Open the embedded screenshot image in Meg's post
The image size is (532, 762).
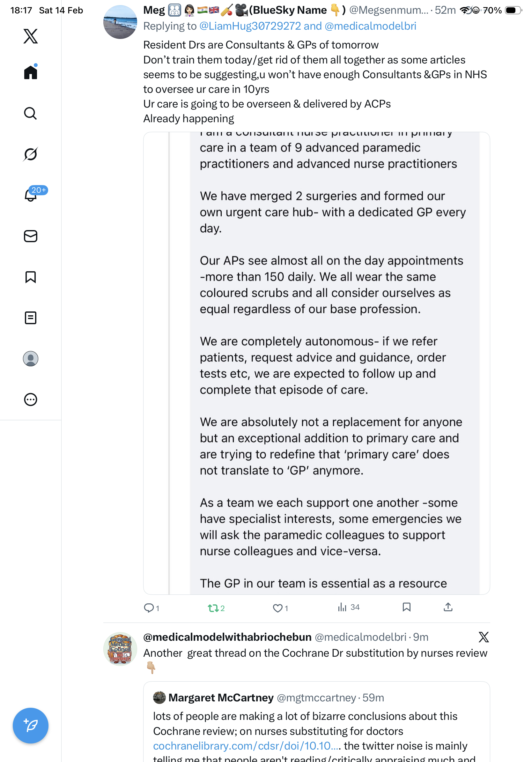click(316, 363)
